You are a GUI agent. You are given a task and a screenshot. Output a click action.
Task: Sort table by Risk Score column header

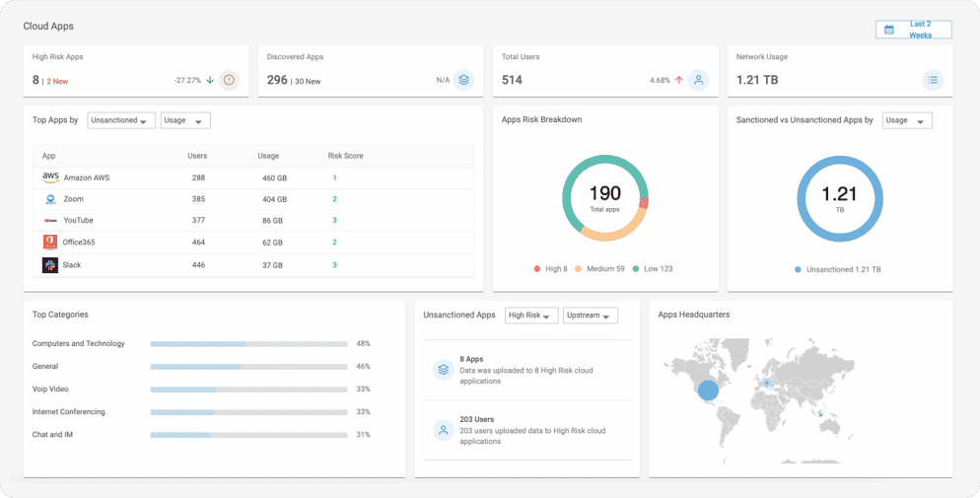point(345,156)
